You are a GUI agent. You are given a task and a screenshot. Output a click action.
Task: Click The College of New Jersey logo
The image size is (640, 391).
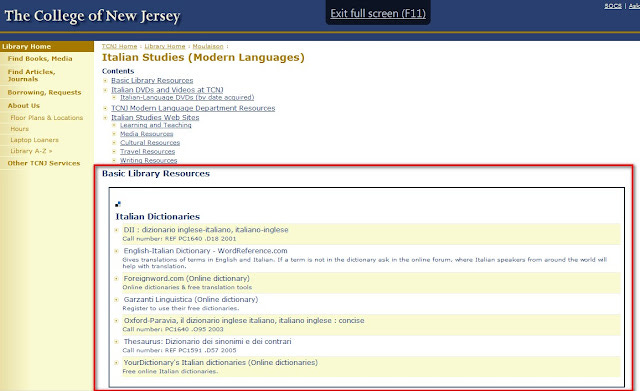92,16
